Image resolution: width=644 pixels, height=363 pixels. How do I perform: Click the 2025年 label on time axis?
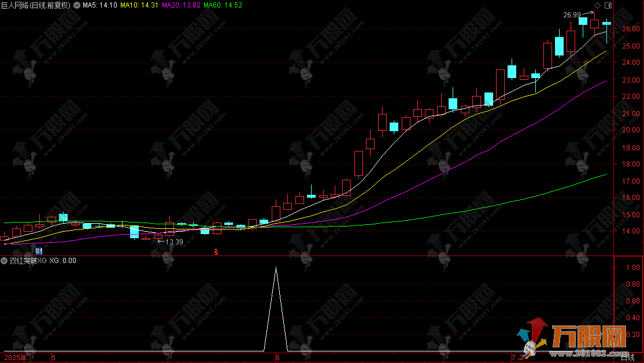pos(16,358)
